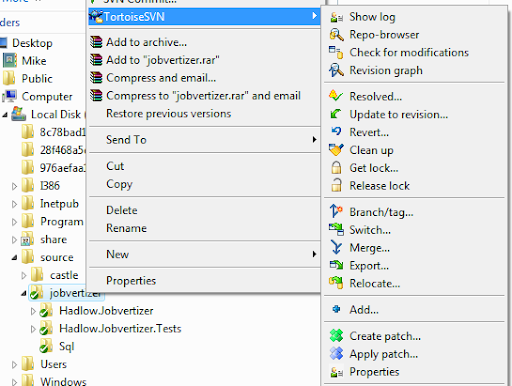
Task: Click the Export icon
Action: click(x=336, y=265)
